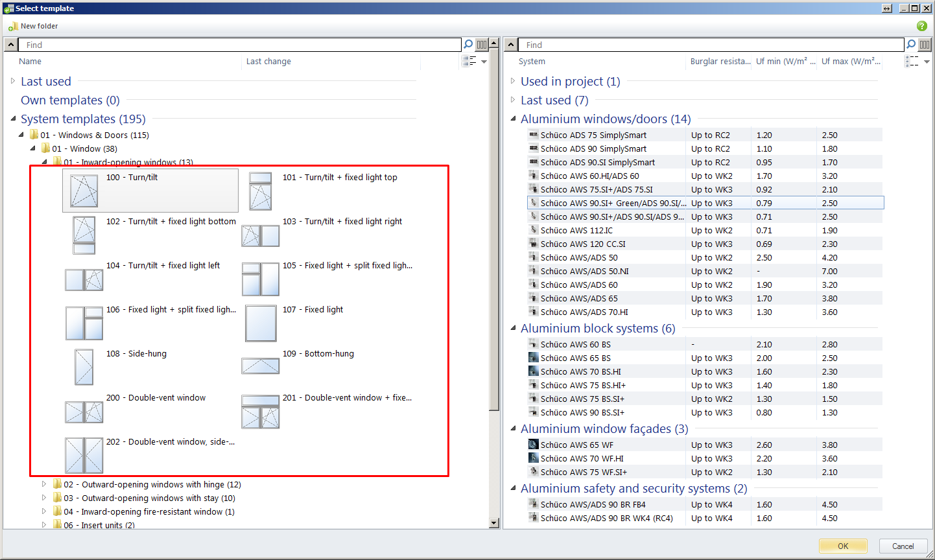Click the search magnifier in right panel

tap(911, 45)
